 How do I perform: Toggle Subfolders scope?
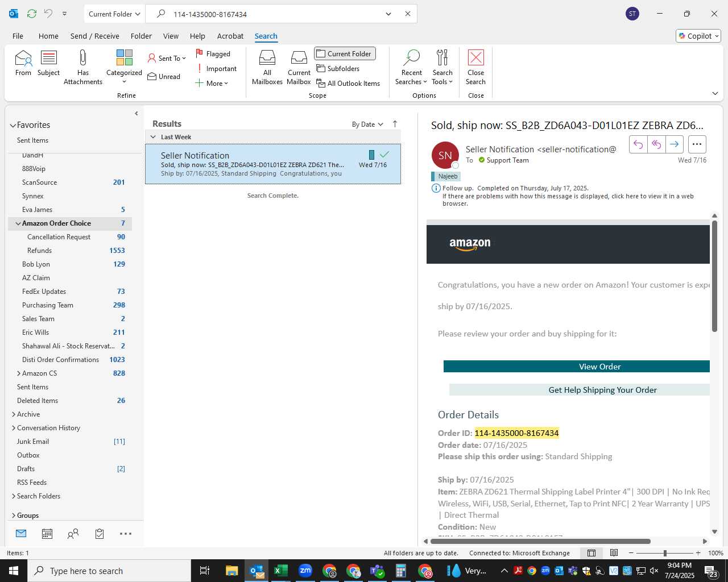click(338, 69)
